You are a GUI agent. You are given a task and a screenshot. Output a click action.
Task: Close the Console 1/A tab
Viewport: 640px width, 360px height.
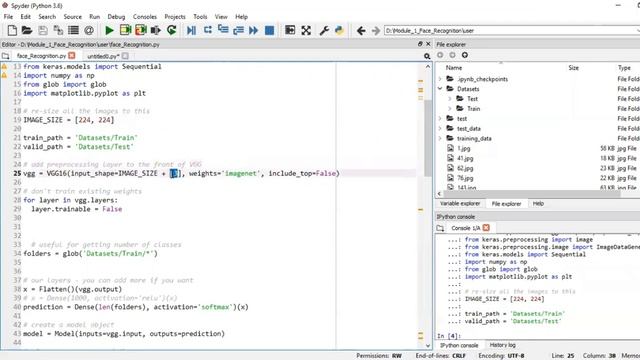(x=486, y=228)
